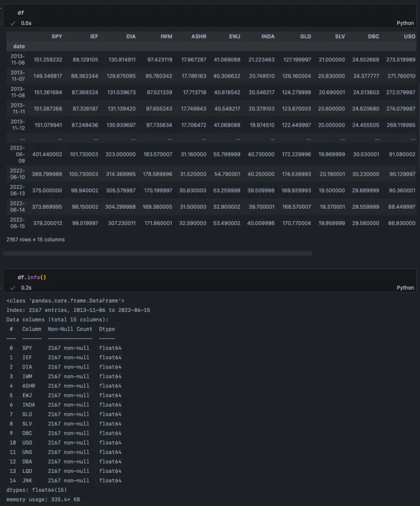Screen dimensions: 420x506
Task: Click the 0.5s execution time label
Action: pyautogui.click(x=26, y=23)
